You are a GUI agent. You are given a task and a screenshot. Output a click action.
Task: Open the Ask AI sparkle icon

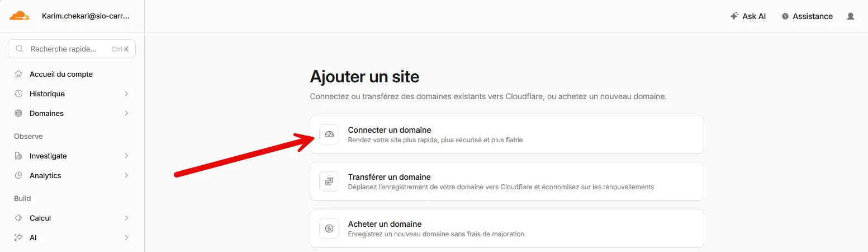click(734, 16)
